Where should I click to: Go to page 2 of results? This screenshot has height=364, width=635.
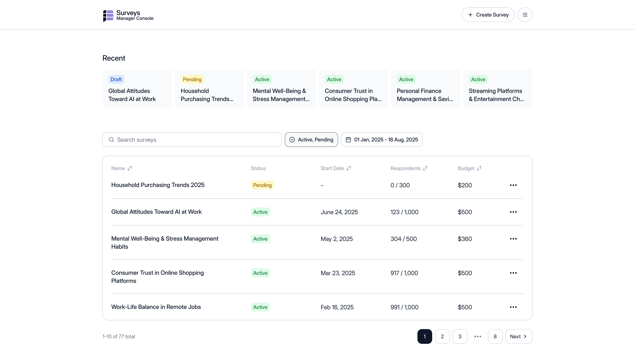pyautogui.click(x=442, y=337)
